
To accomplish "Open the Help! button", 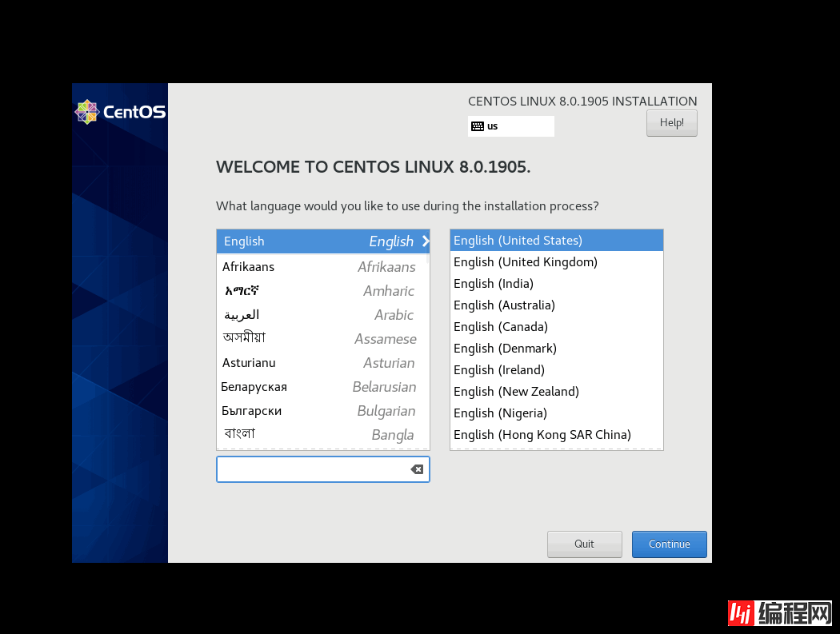I will click(x=671, y=123).
